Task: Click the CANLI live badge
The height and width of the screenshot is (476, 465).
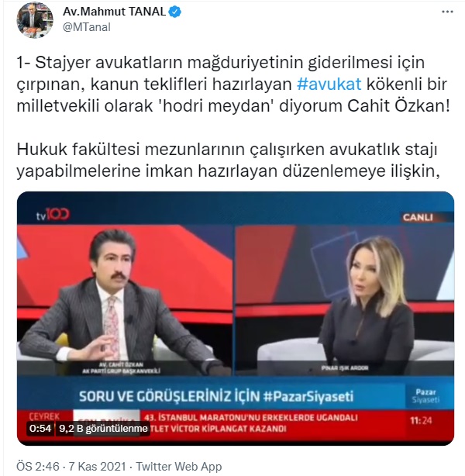Action: 418,218
